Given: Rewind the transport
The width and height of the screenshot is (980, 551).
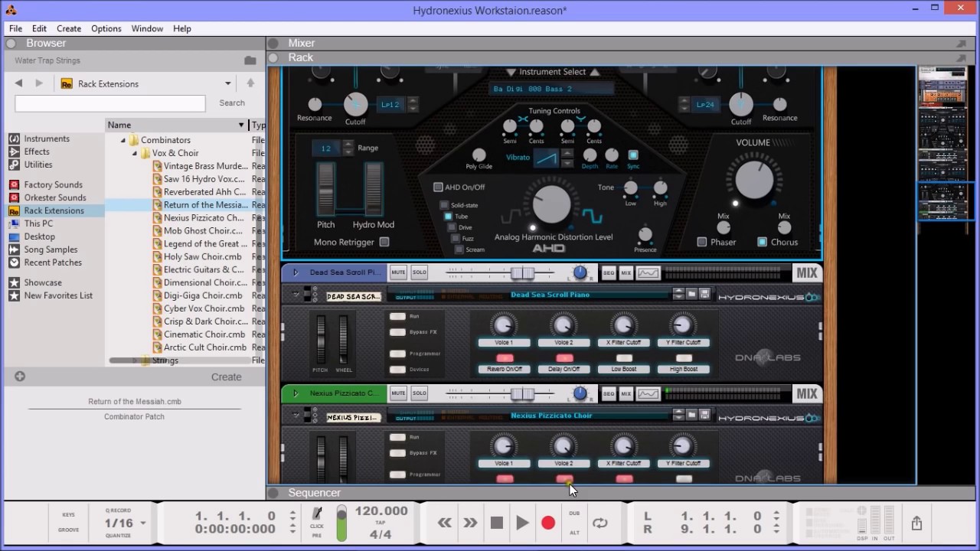Looking at the screenshot, I should pos(444,523).
